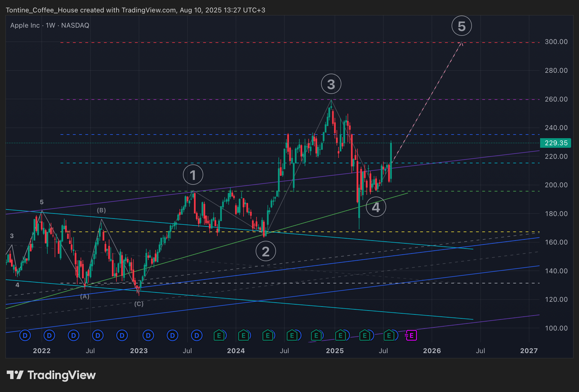Click the TradingView logo at the bottom
The height and width of the screenshot is (392, 579).
pos(51,375)
